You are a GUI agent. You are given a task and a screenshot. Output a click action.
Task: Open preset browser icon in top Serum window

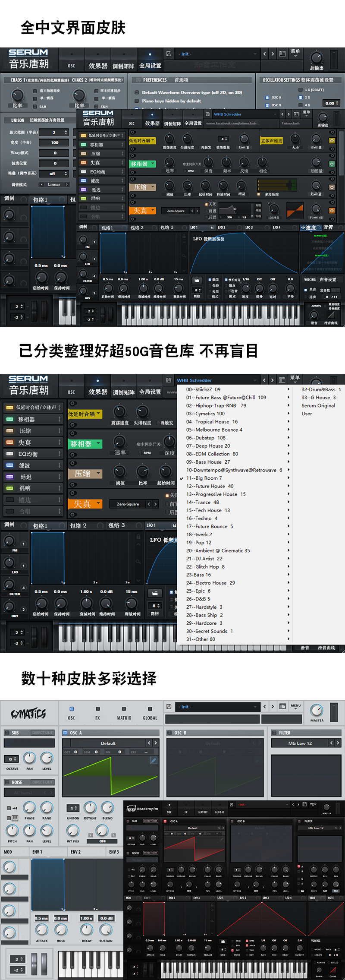click(282, 54)
